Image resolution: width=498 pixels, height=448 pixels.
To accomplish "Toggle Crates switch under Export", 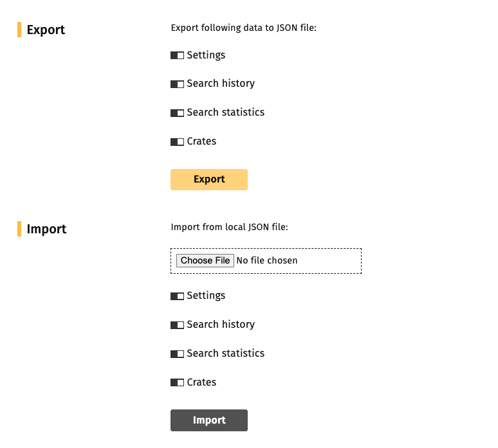I will [x=177, y=142].
